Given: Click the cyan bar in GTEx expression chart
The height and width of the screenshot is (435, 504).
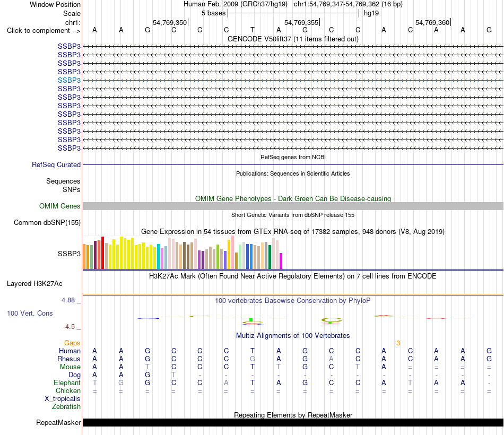Looking at the screenshot, I should point(159,256).
